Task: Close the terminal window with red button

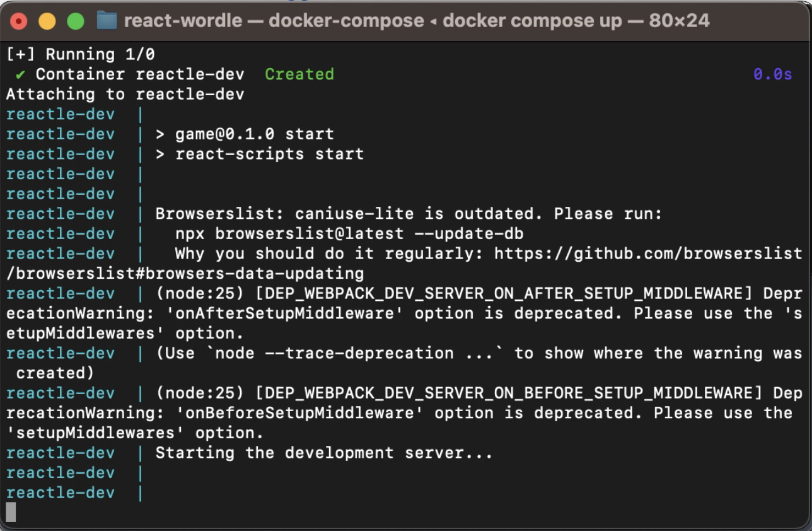Action: [x=20, y=21]
